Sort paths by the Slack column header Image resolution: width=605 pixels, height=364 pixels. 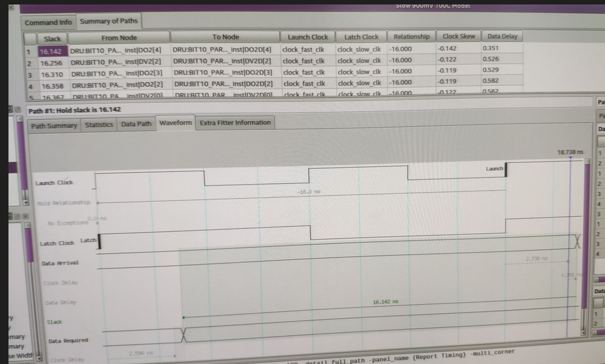coord(53,39)
